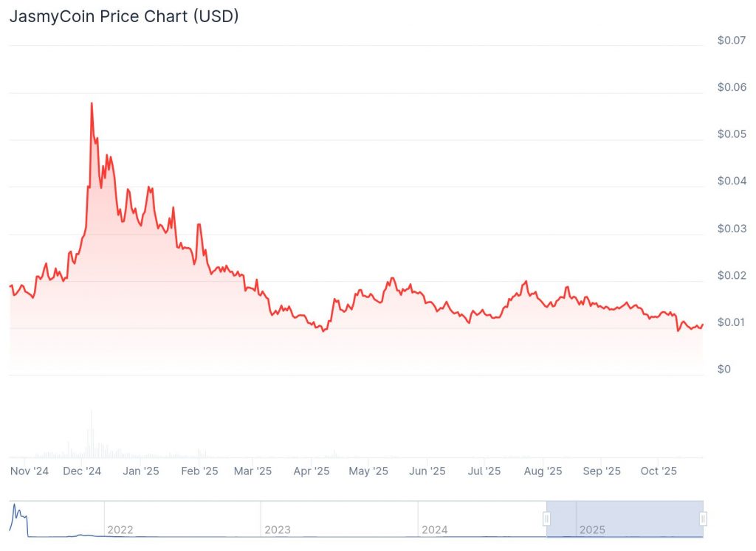Click the Jun '25 x-axis label
This screenshot has height=551, width=756.
pyautogui.click(x=427, y=471)
